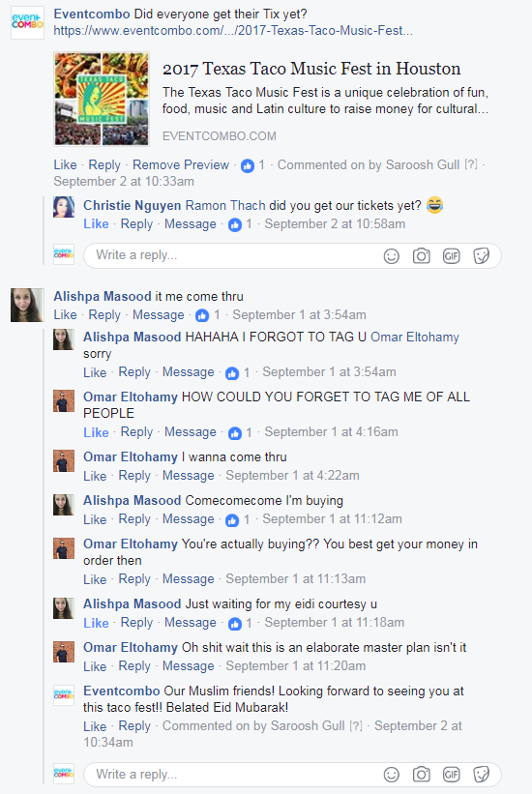Open the eventcombo.com Texas Taco URL link
The width and height of the screenshot is (532, 794).
coord(233,30)
